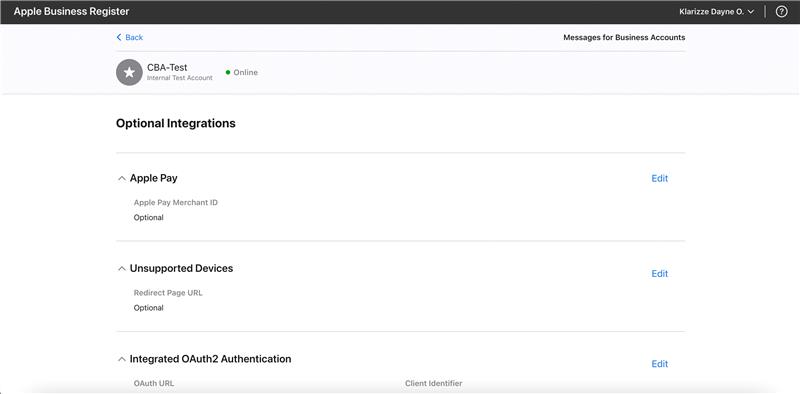Screen dimensions: 800x394
Task: Click the CBA-Test star avatar icon
Action: (129, 72)
